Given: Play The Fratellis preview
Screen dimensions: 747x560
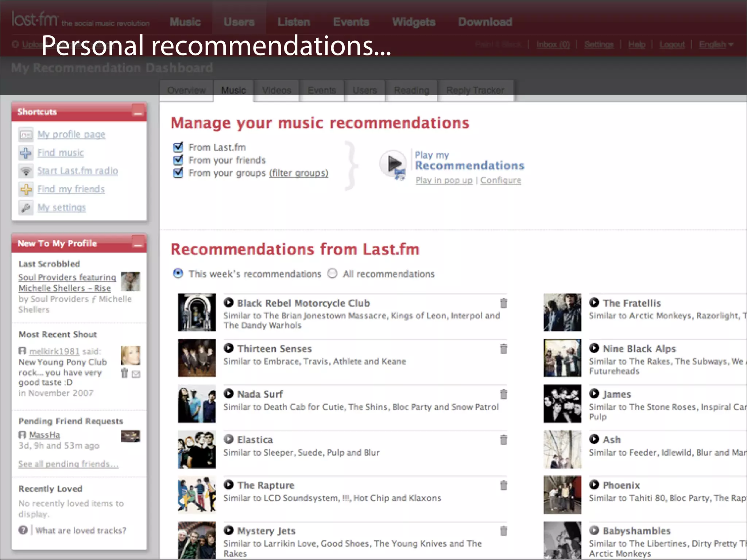Looking at the screenshot, I should (594, 302).
